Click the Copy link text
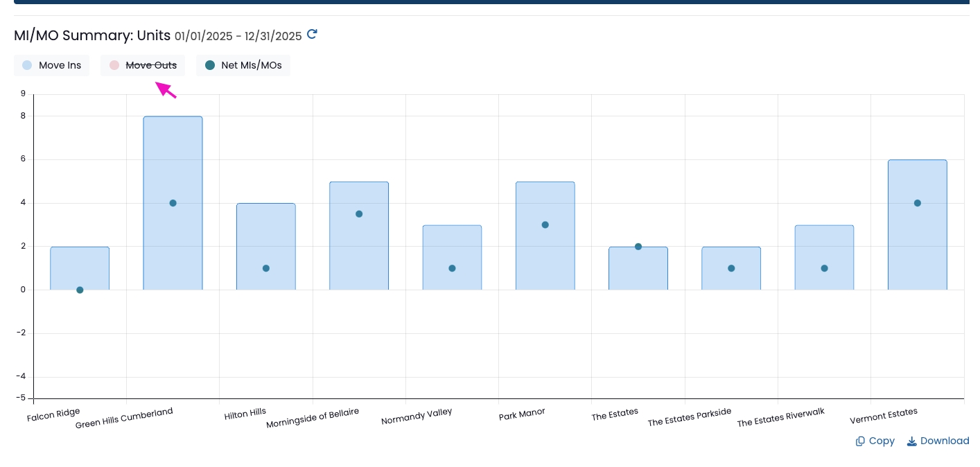 [882, 441]
